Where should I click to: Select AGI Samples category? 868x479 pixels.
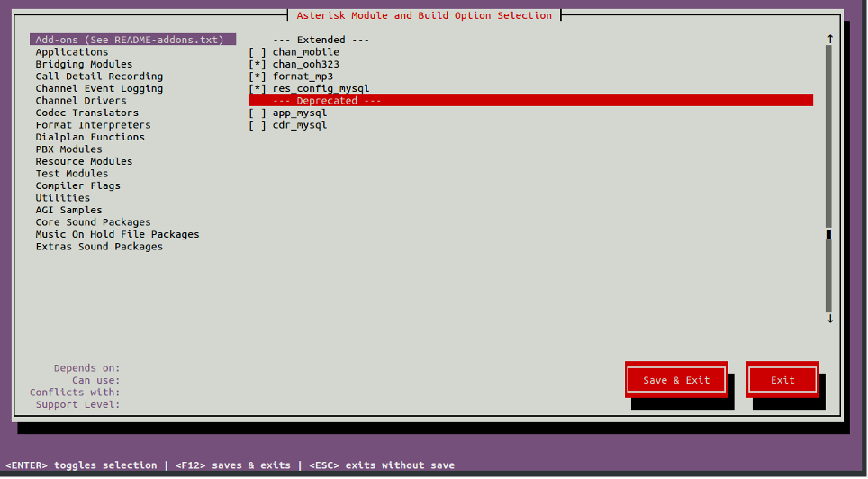click(68, 210)
